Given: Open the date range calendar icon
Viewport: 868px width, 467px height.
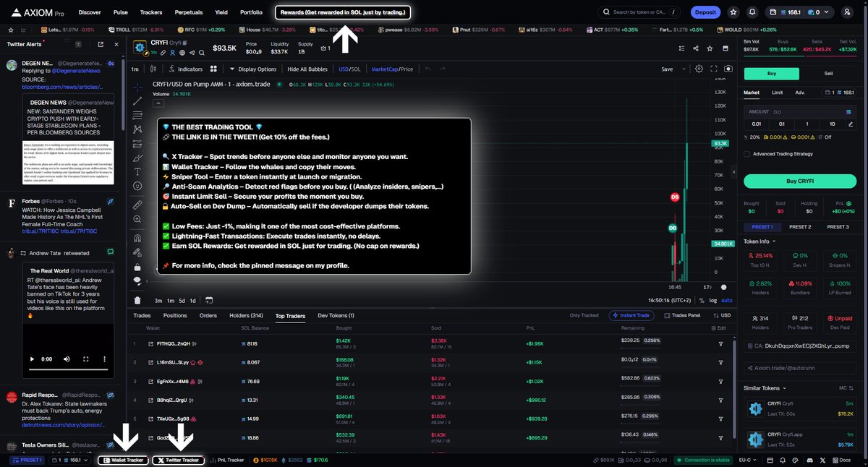Looking at the screenshot, I should tap(208, 300).
